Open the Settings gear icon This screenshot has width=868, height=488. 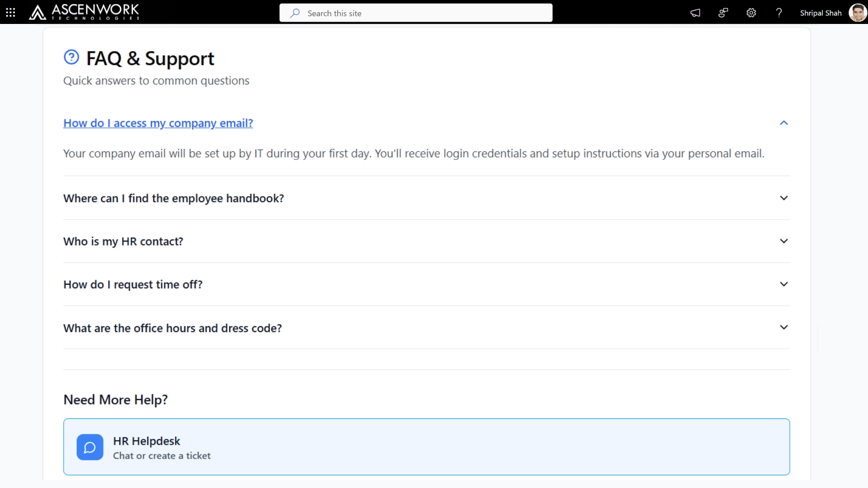click(751, 13)
